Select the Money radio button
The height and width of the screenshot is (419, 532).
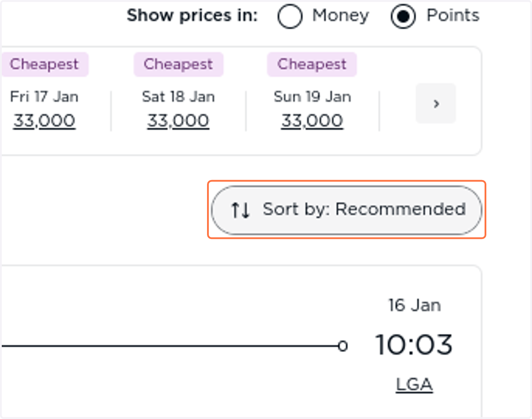pos(290,16)
